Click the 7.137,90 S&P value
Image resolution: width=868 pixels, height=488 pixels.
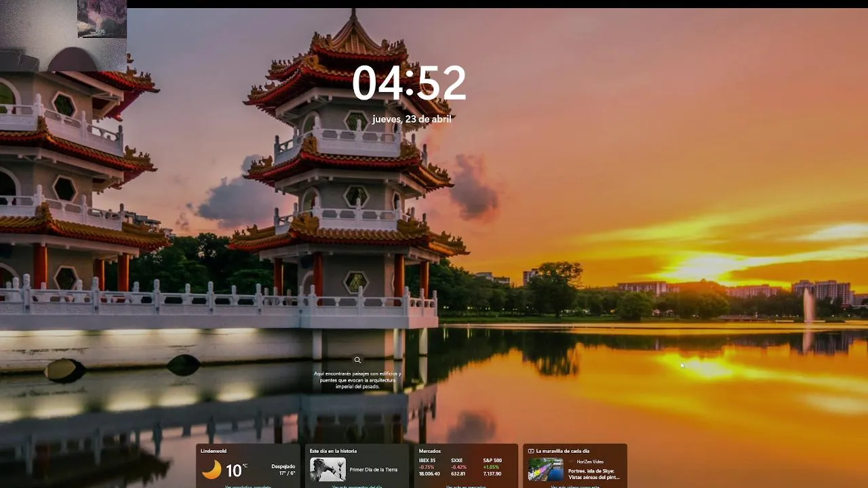point(492,474)
